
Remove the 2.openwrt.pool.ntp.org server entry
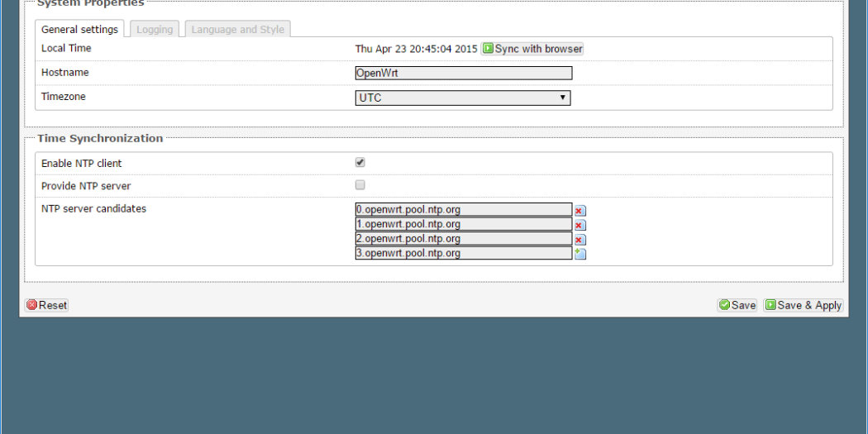[579, 240]
